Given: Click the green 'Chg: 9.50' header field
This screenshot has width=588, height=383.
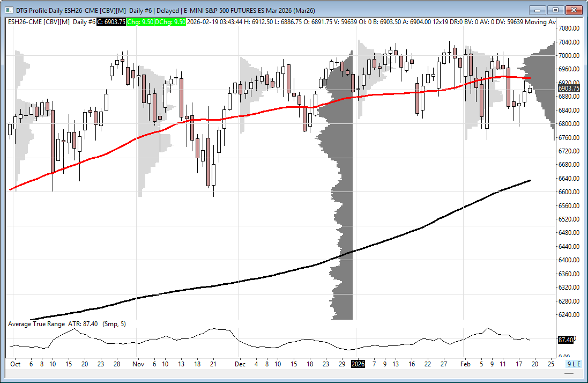Looking at the screenshot, I should click(142, 21).
